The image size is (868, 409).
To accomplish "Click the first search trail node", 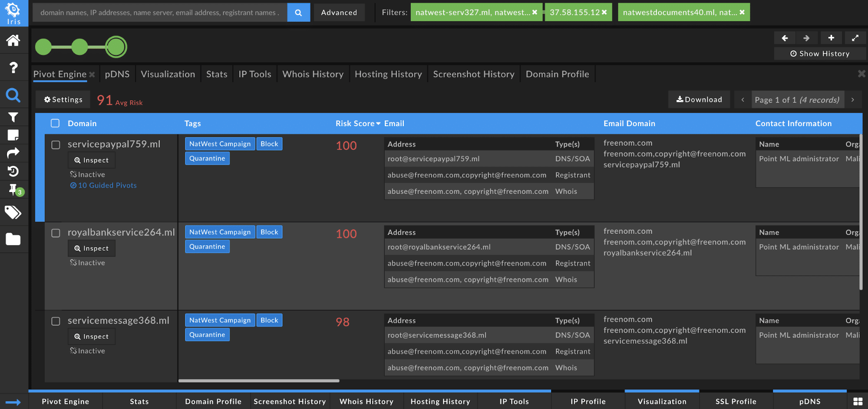I will click(43, 47).
